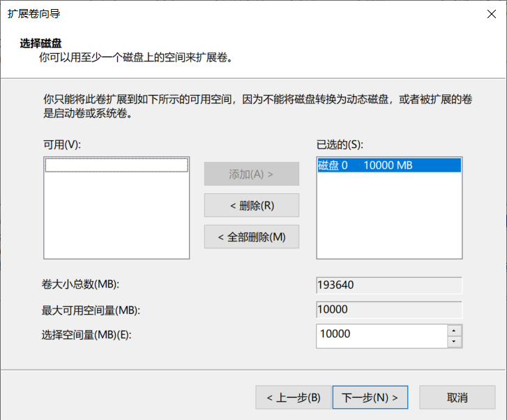Screen dimensions: 507x420
Task: Click the 最大可用空间量(MB): label
Action: point(91,310)
